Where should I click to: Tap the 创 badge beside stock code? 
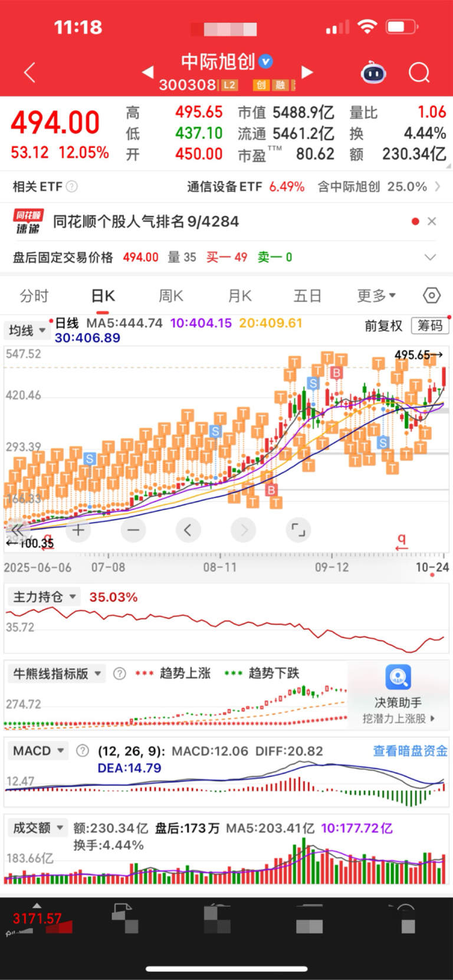tap(261, 85)
